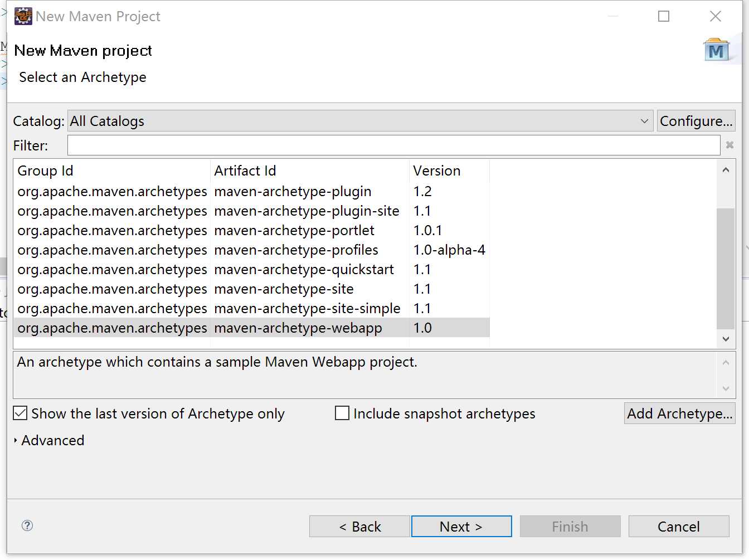Click archetype list scrollbar up arrow

click(726, 170)
